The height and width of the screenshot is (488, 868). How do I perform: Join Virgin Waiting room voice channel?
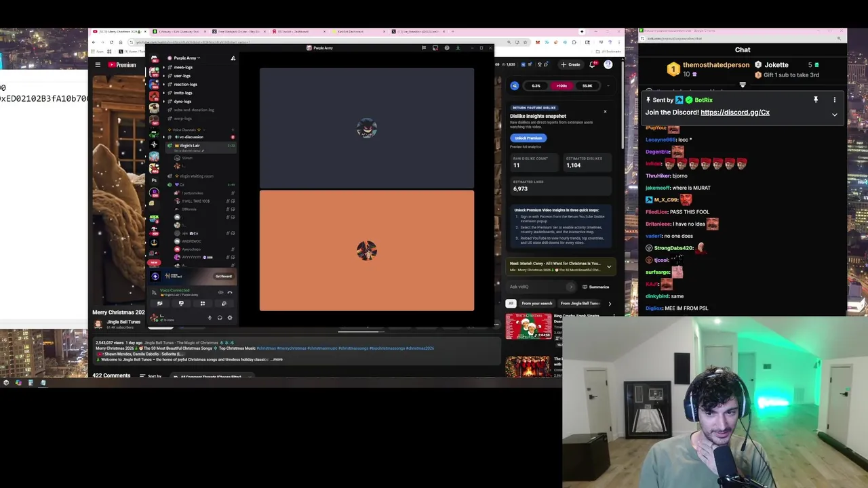tap(196, 176)
